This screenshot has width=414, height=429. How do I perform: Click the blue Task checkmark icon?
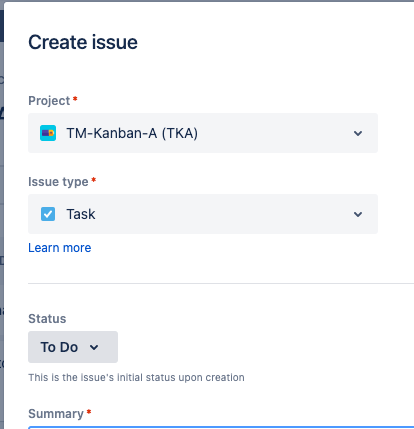tap(48, 214)
